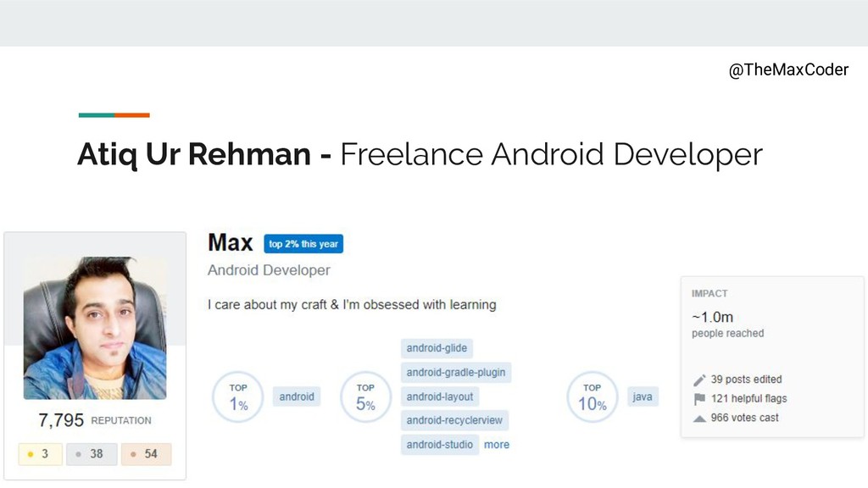Select the android-gradle-plugin tag

[x=456, y=372]
